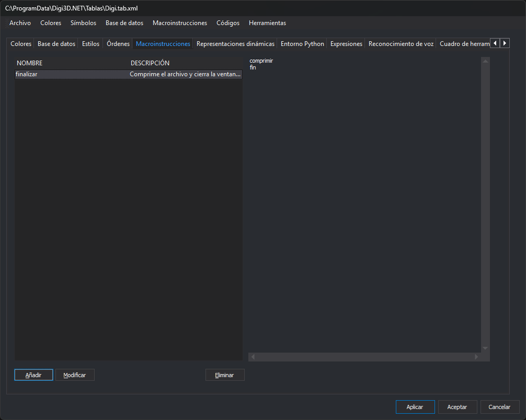Click the 'fin' line in the macro code
This screenshot has width=526, height=420.
coord(253,67)
